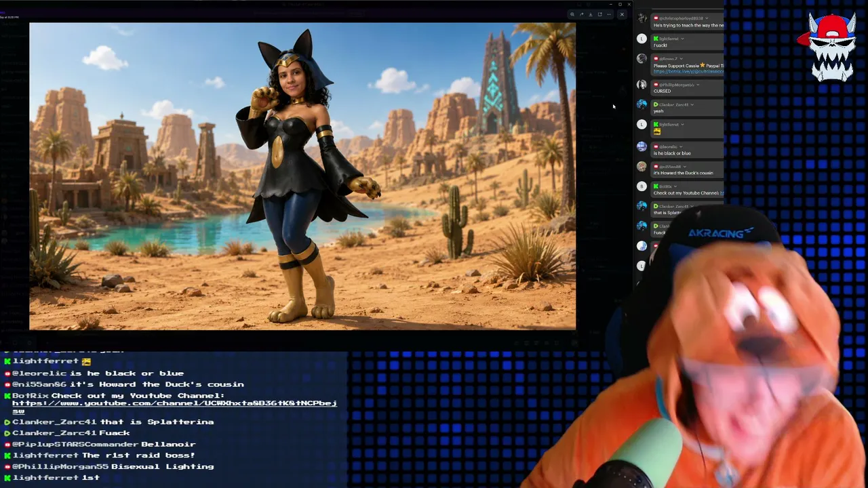Click leorelic's avatar in chat panel
The height and width of the screenshot is (488, 868).
click(642, 146)
